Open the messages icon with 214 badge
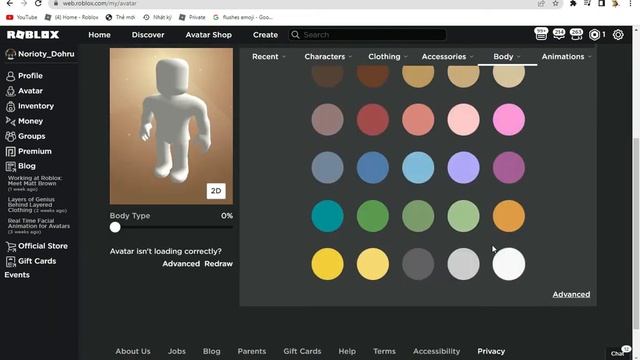This screenshot has height=360, width=640. tap(559, 35)
